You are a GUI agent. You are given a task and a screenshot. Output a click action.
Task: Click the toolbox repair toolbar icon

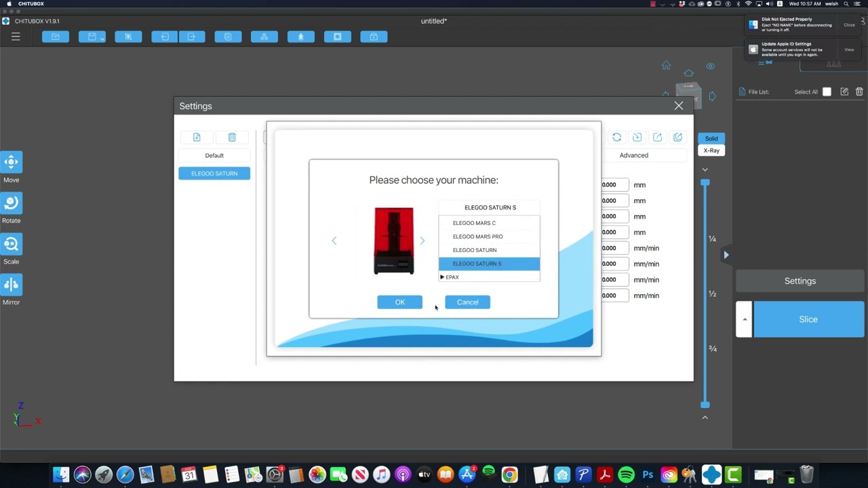coord(374,37)
